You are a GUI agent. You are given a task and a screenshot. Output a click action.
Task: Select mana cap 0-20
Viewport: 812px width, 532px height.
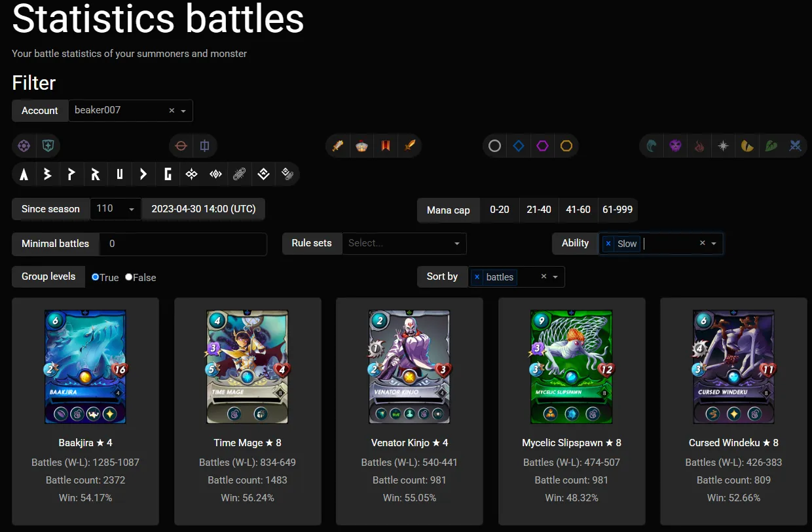coord(500,210)
